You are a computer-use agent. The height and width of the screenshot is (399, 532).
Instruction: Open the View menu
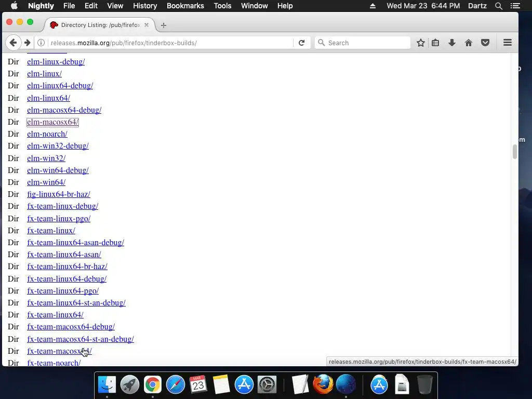tap(115, 6)
